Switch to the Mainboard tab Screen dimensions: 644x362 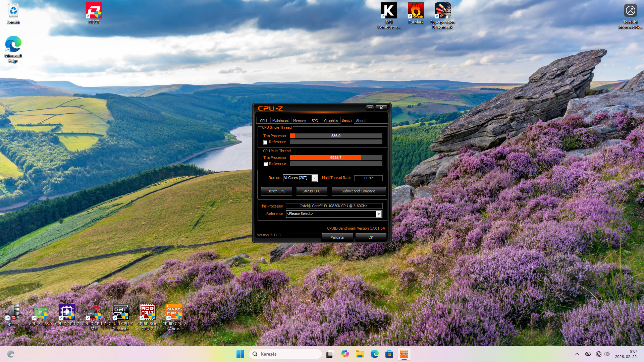point(280,121)
